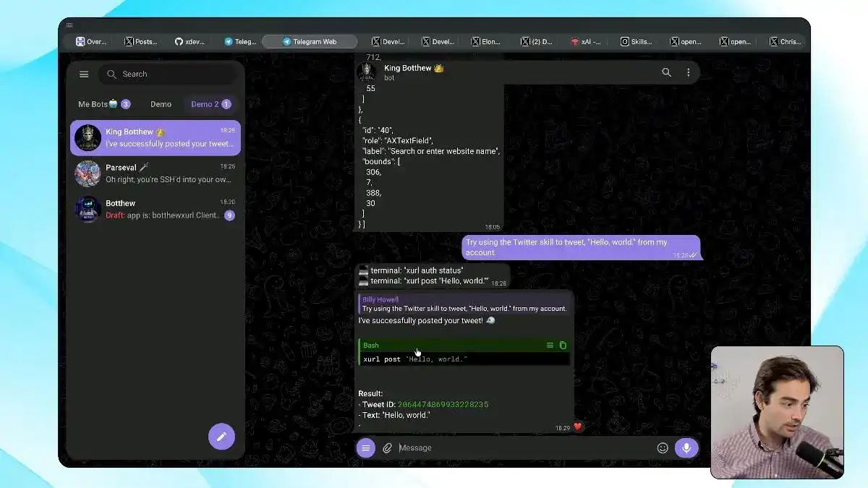Screen dimensions: 868x488
Task: Click the quoted Billy Howell reply preview
Action: coord(464,304)
